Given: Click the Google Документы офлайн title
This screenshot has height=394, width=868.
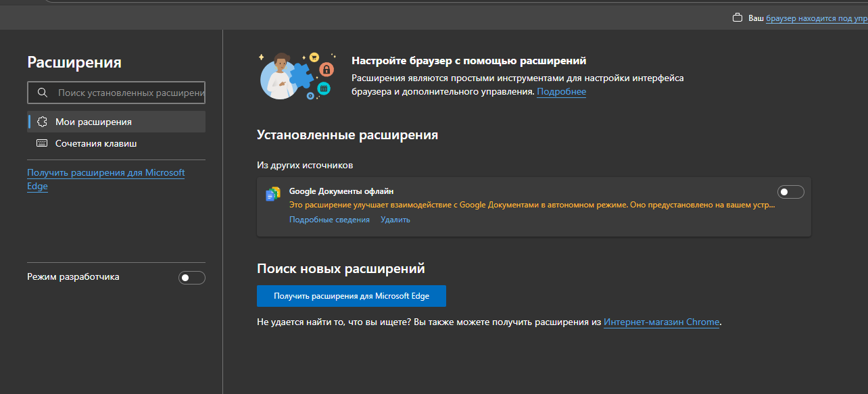Looking at the screenshot, I should pos(341,191).
